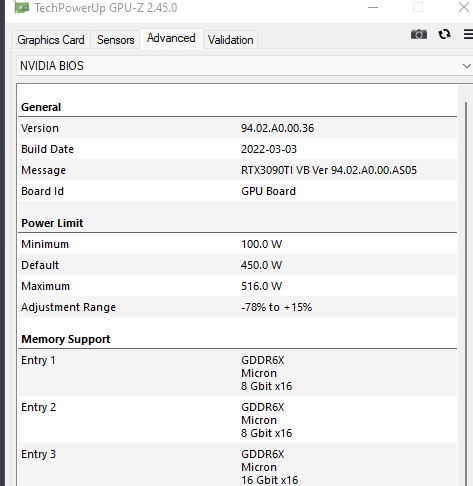Screen dimensions: 473x486
Task: Switch to the Sensors tab
Action: point(115,40)
